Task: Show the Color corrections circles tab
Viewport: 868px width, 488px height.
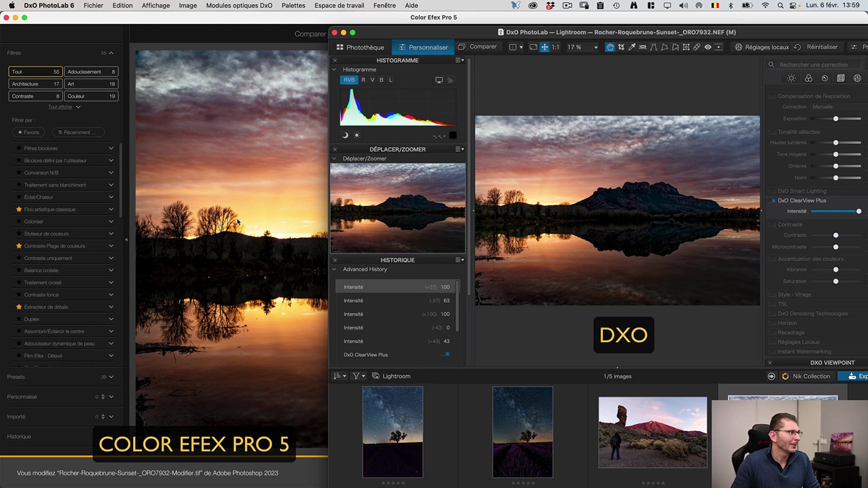Action: tap(808, 78)
